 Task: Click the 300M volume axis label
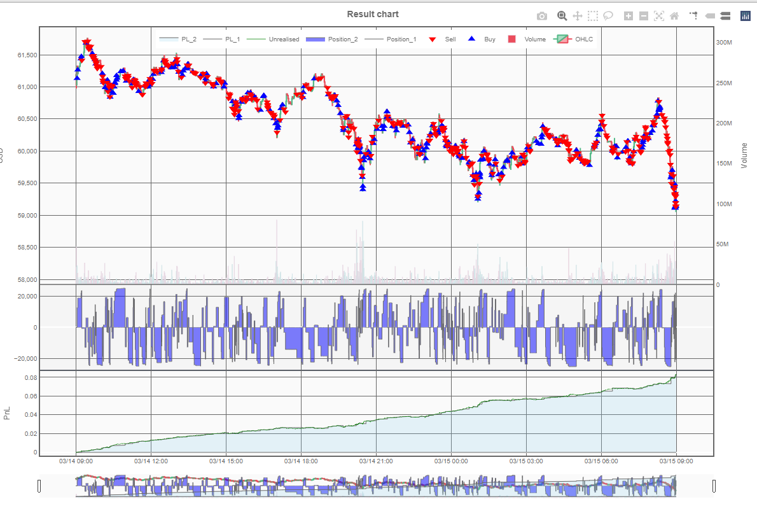pyautogui.click(x=724, y=43)
